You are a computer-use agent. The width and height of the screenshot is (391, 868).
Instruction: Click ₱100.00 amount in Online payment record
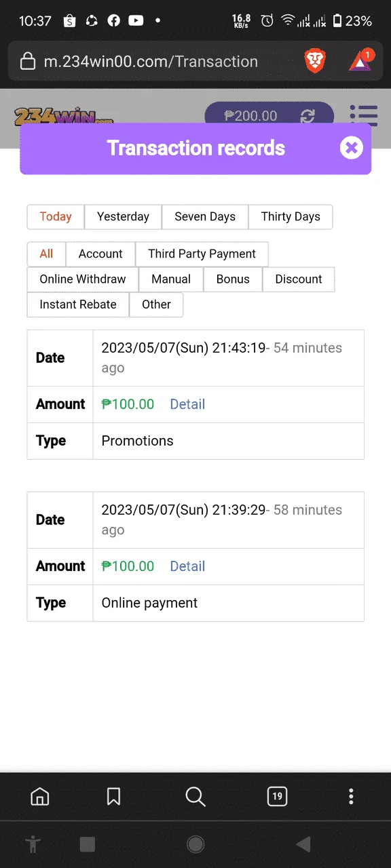128,566
